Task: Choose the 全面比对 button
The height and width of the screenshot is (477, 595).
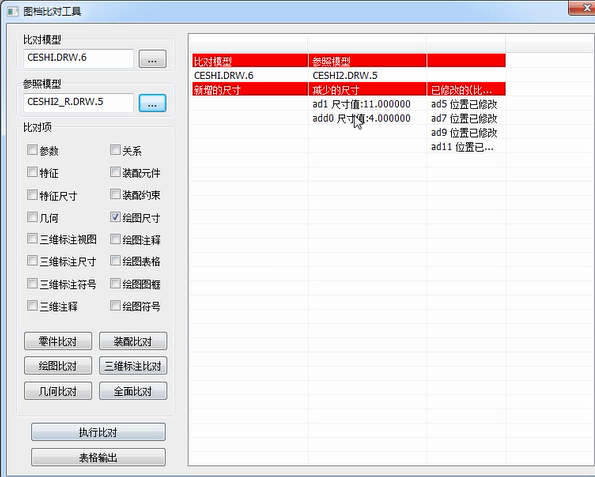Action: 133,391
